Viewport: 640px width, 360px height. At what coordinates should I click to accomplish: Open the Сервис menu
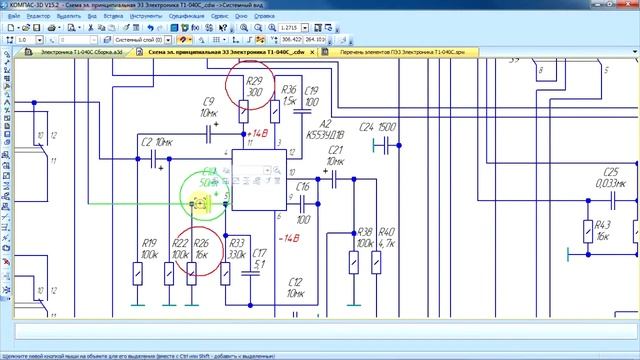tap(220, 16)
